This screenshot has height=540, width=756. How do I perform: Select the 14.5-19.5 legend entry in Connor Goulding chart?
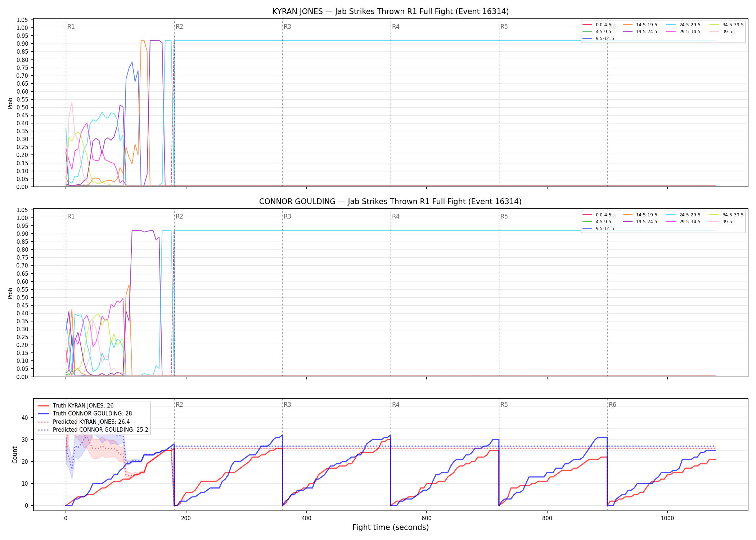640,215
